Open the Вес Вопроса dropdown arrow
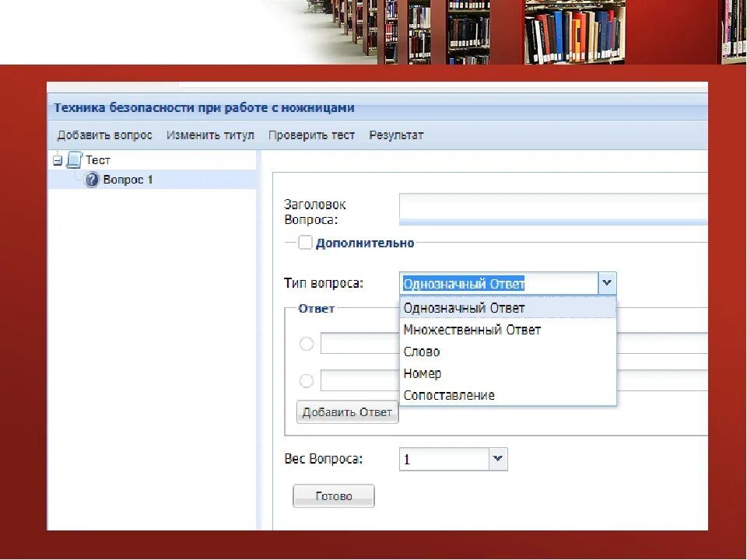 coord(498,459)
